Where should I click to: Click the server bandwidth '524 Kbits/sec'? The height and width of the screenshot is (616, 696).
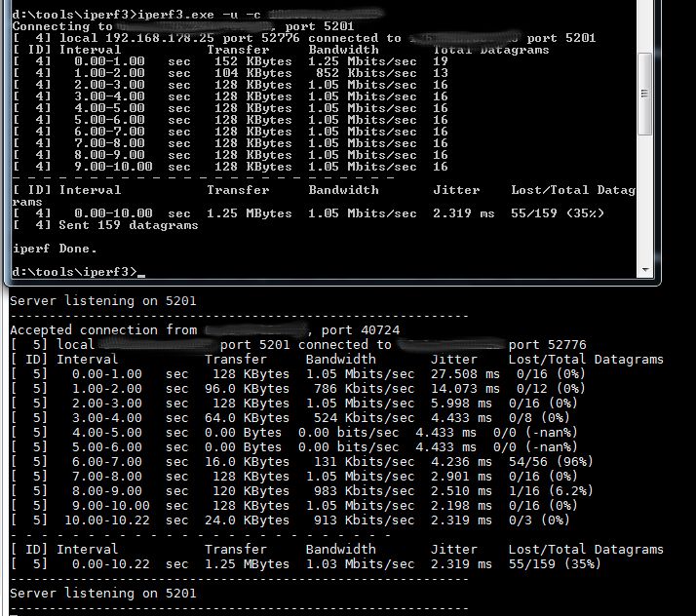364,418
